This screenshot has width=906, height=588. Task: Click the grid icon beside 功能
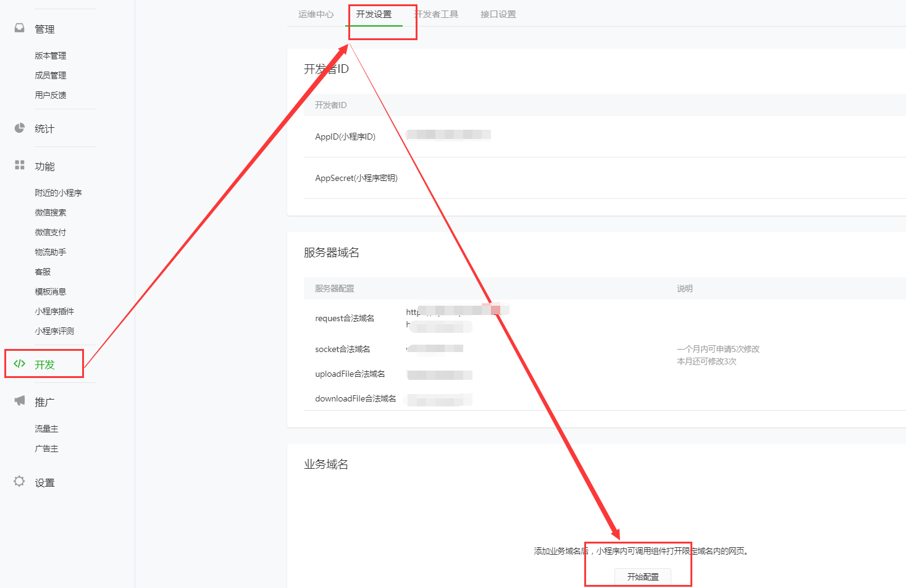click(x=20, y=166)
